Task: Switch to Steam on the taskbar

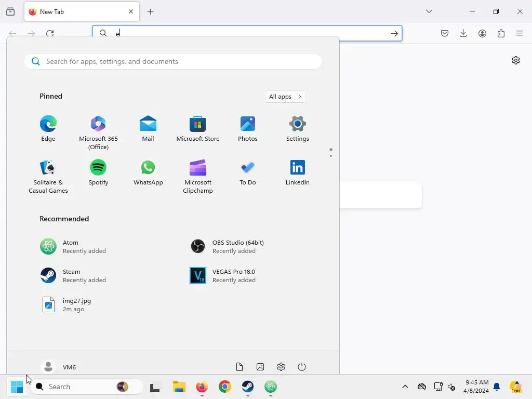Action: (248, 387)
